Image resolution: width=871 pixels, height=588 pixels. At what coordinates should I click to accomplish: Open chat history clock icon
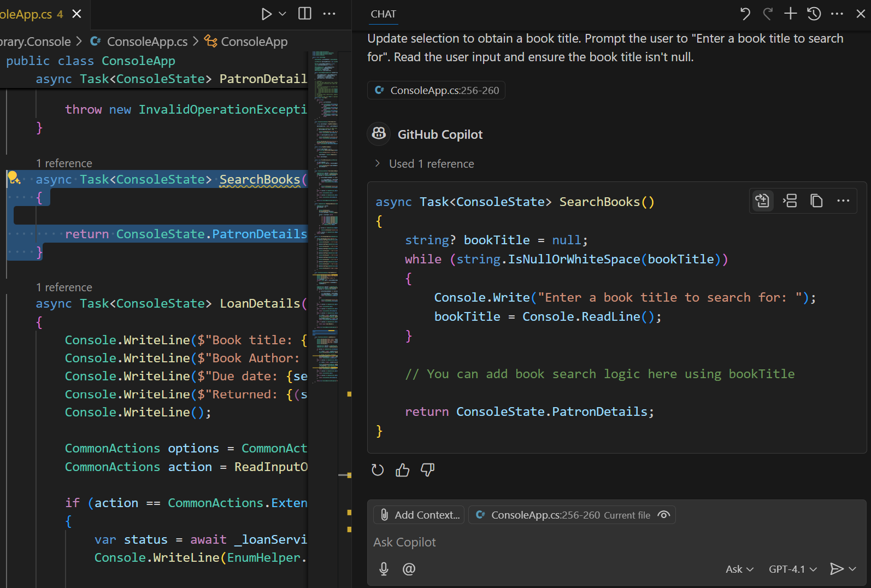pyautogui.click(x=814, y=14)
